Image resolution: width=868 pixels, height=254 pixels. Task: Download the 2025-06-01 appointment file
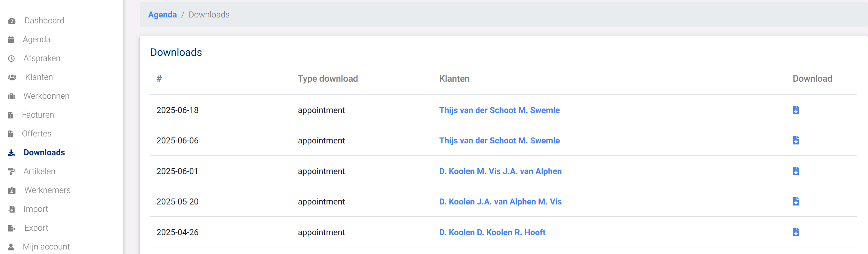pos(796,171)
